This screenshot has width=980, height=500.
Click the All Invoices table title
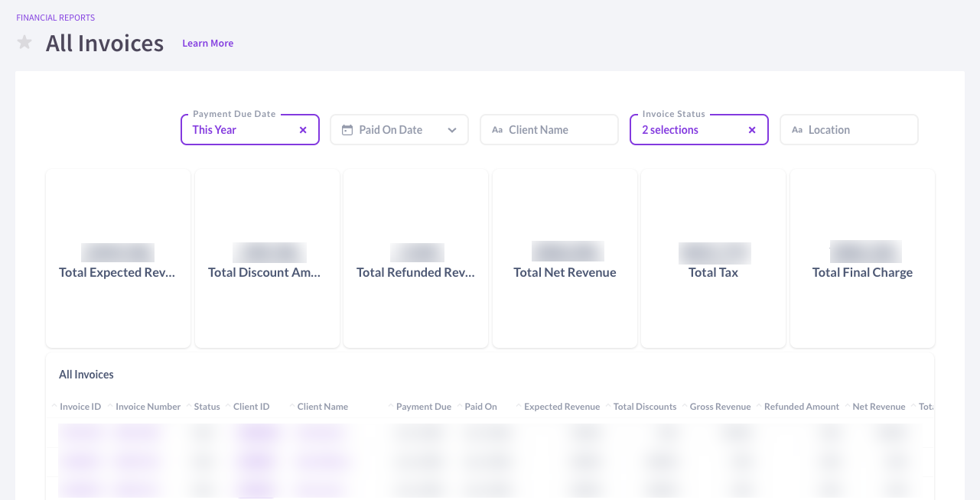86,375
